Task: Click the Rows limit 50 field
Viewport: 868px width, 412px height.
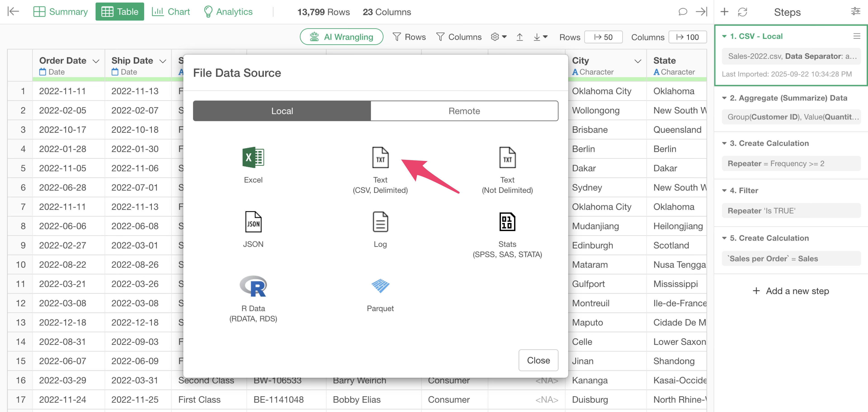Action: pos(603,37)
